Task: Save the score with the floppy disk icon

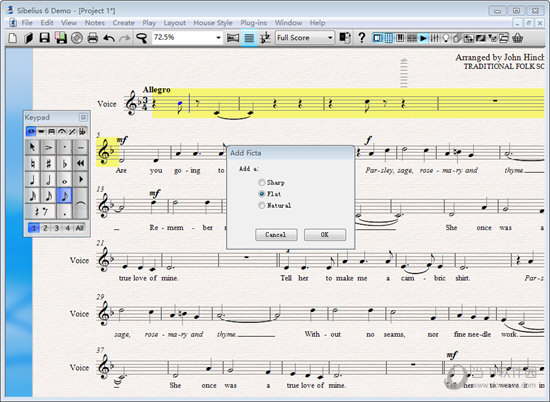Action: coord(45,38)
